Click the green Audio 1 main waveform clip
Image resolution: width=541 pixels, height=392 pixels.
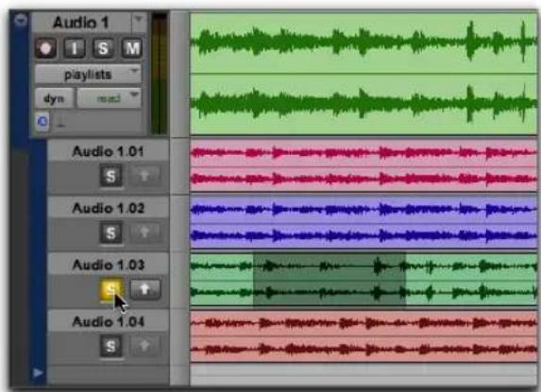tap(363, 74)
